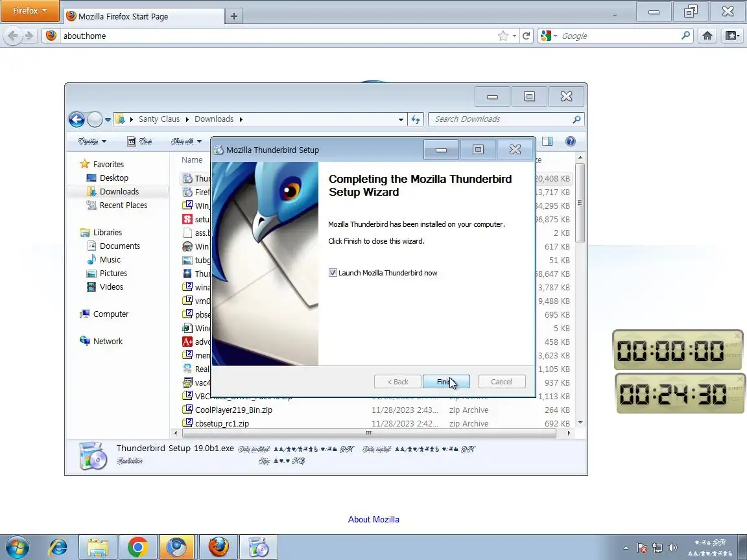Image resolution: width=747 pixels, height=560 pixels.
Task: Click the vac4 file icon in list
Action: pos(187,382)
